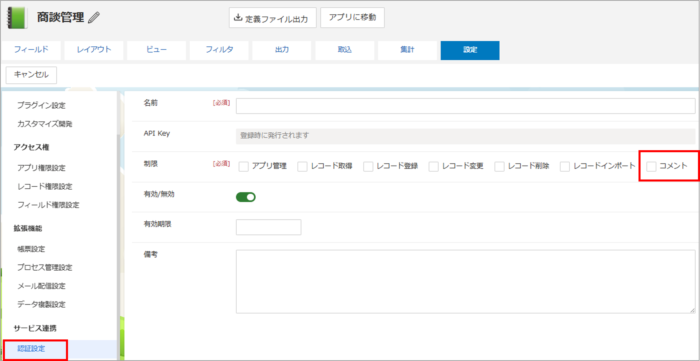This screenshot has height=361, width=700.
Task: Open the フィールド tab
Action: coord(31,50)
